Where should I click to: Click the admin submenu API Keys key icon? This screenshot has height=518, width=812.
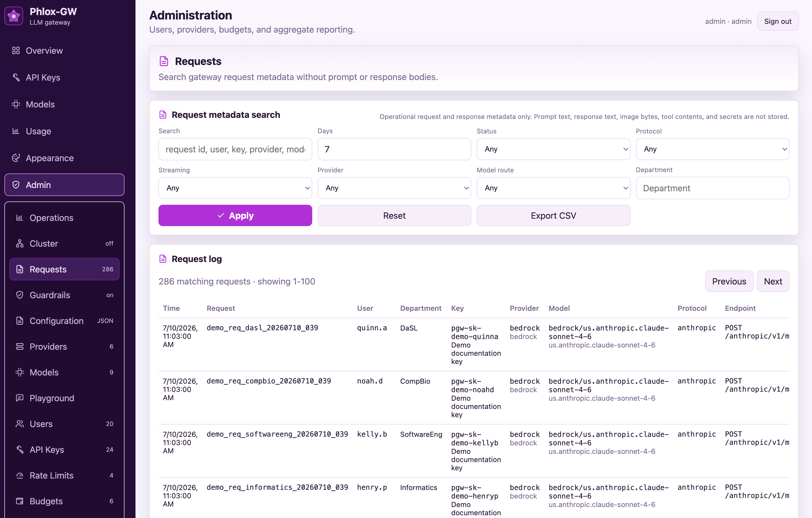20,449
